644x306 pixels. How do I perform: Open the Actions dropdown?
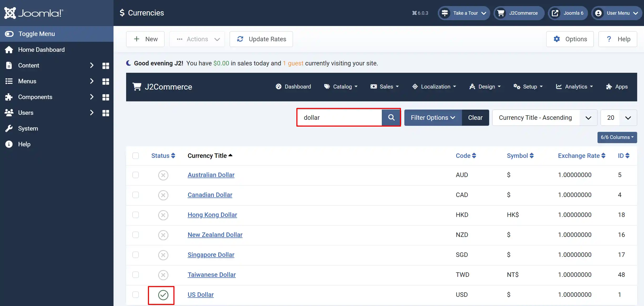[x=197, y=39]
